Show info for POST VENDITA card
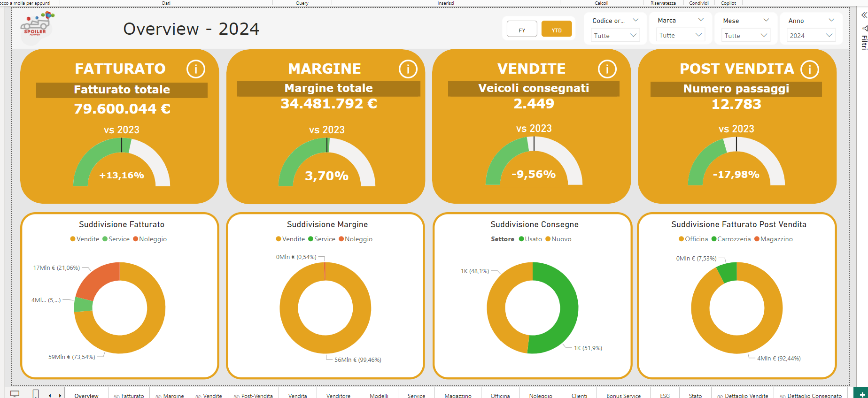The image size is (868, 398). point(810,69)
